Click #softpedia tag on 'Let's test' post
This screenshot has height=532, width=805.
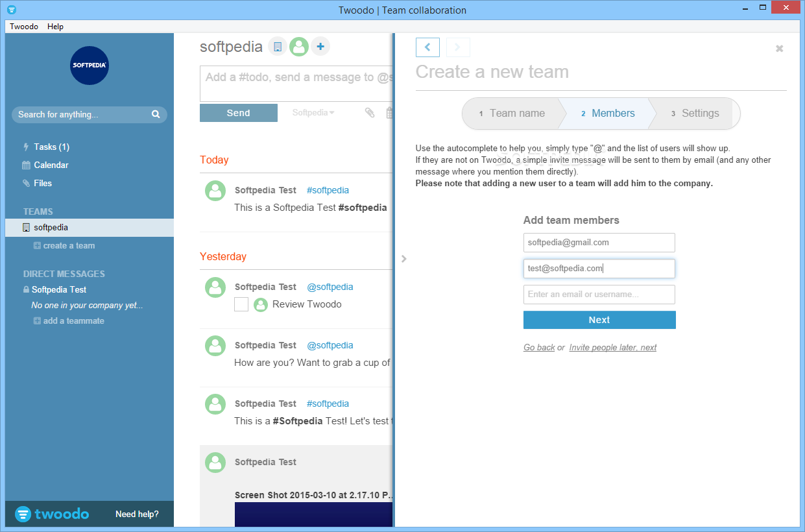328,404
